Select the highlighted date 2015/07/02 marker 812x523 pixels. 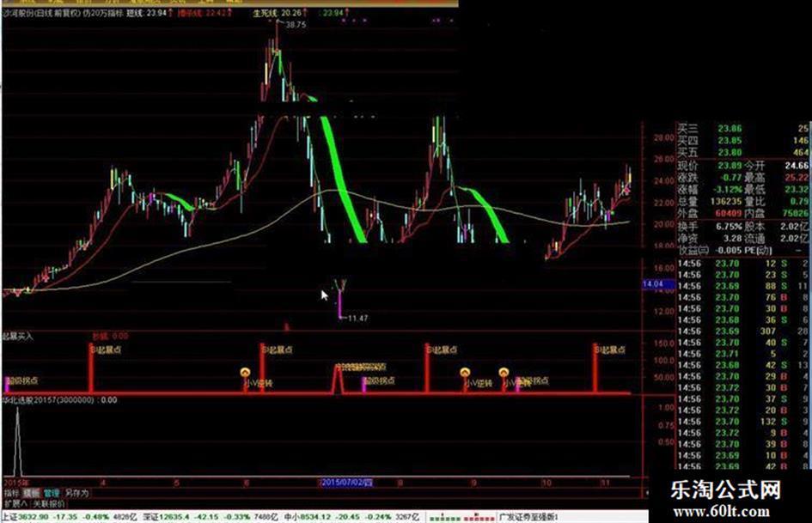pos(346,483)
